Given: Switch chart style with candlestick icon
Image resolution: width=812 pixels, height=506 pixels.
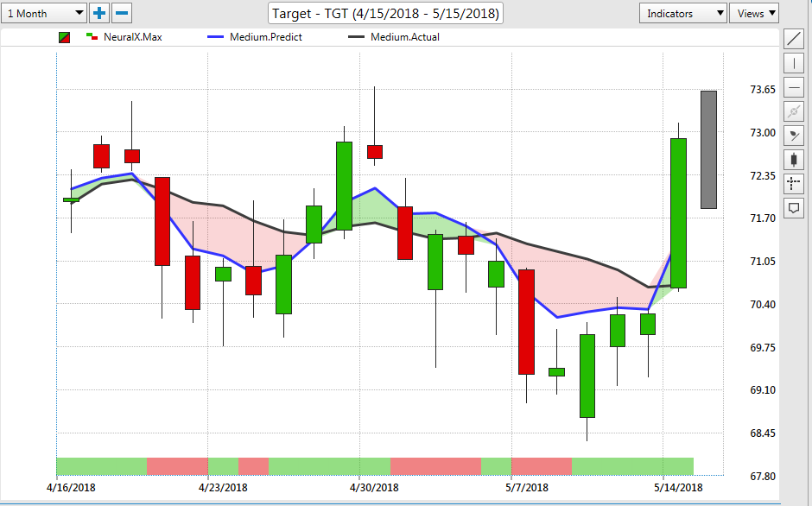Looking at the screenshot, I should (x=793, y=160).
